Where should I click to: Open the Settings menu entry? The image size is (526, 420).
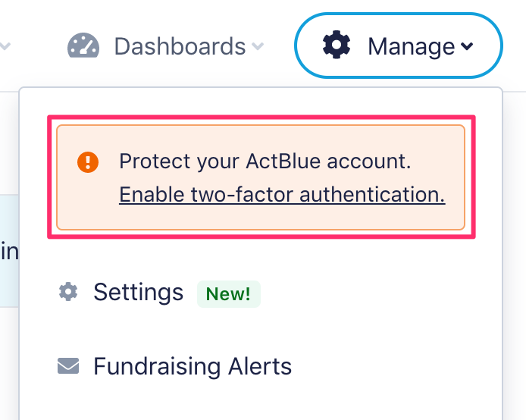pyautogui.click(x=138, y=292)
